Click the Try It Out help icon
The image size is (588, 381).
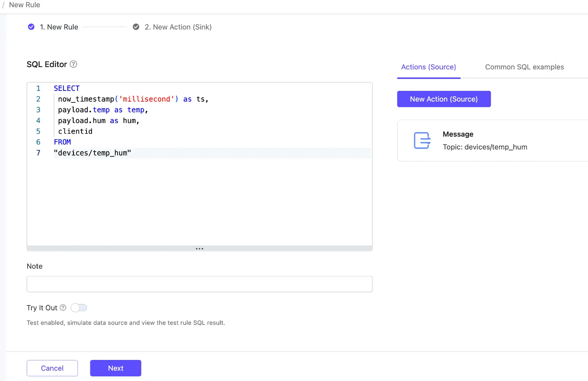tap(63, 308)
